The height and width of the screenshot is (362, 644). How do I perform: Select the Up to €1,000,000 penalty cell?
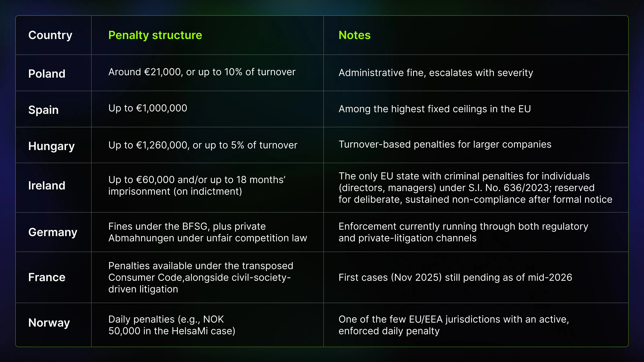tap(148, 108)
